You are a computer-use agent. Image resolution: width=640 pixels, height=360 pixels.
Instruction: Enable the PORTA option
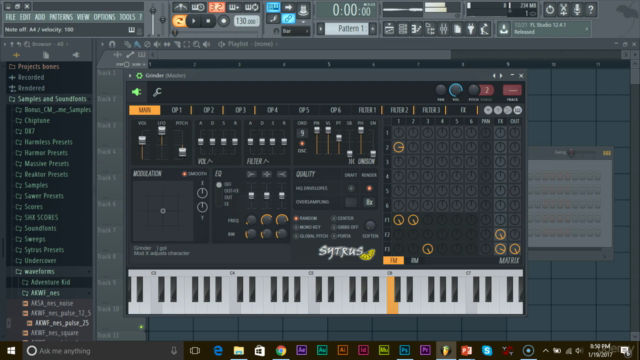[341, 236]
